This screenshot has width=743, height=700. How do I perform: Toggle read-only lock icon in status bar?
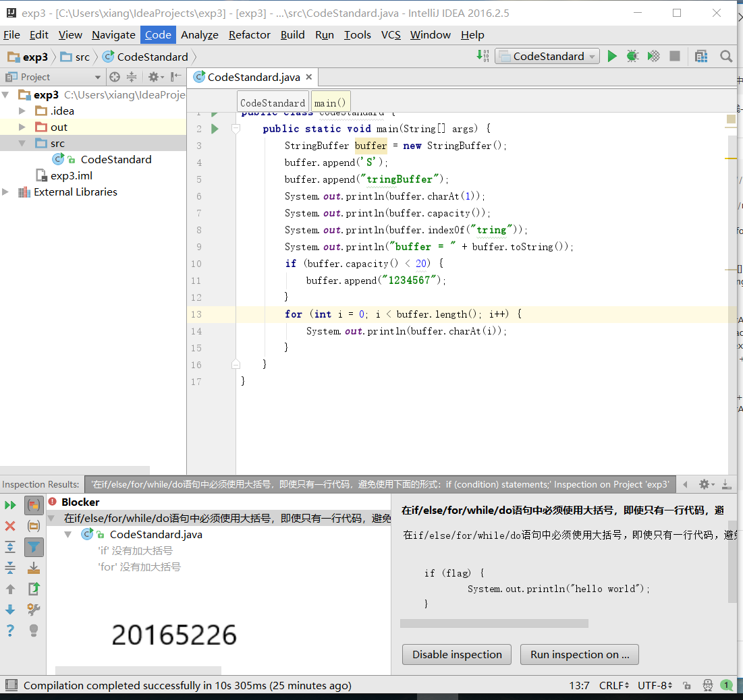pos(686,685)
